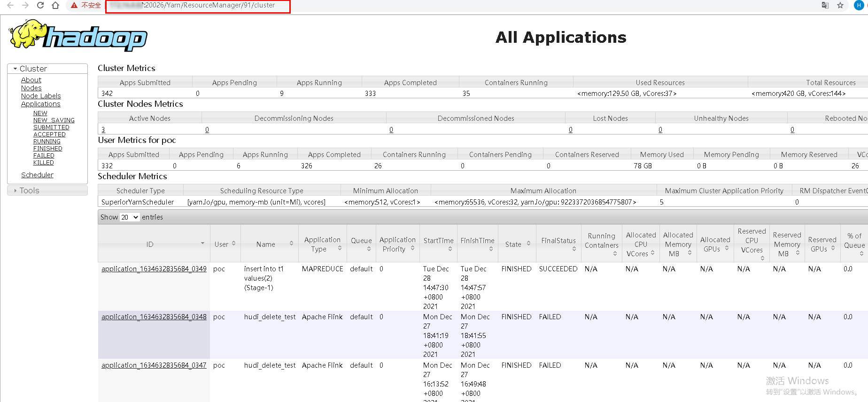
Task: Sort table by Reserved CPU VCores column
Action: point(752,244)
